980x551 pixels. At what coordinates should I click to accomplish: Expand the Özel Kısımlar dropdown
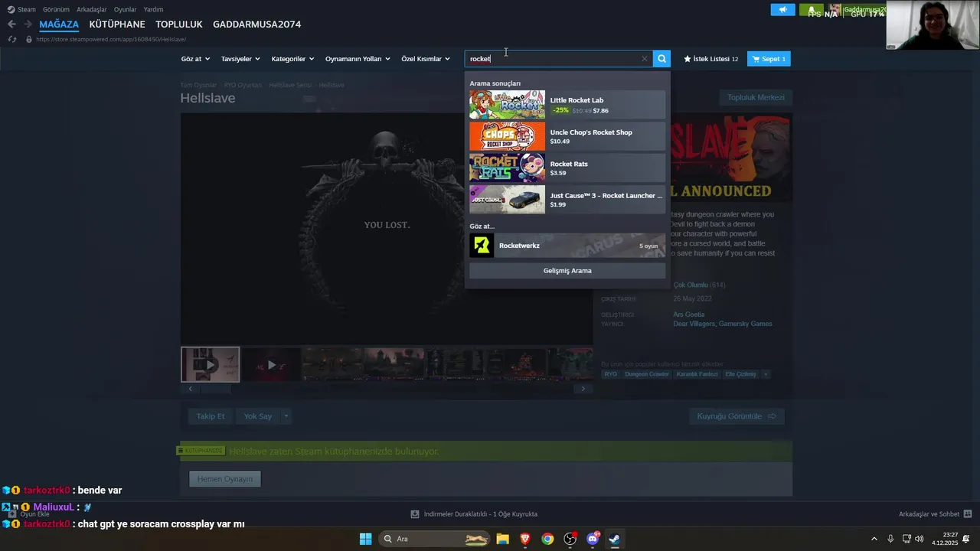click(426, 59)
